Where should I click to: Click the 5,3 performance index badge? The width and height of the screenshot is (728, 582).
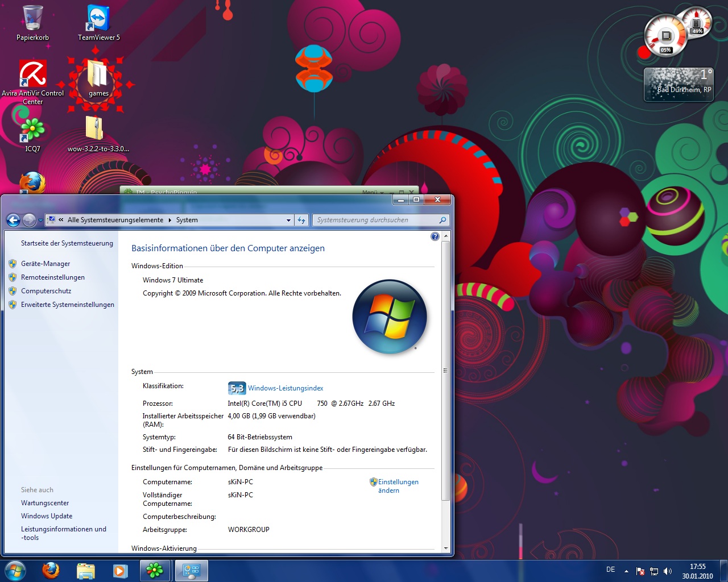pos(237,388)
